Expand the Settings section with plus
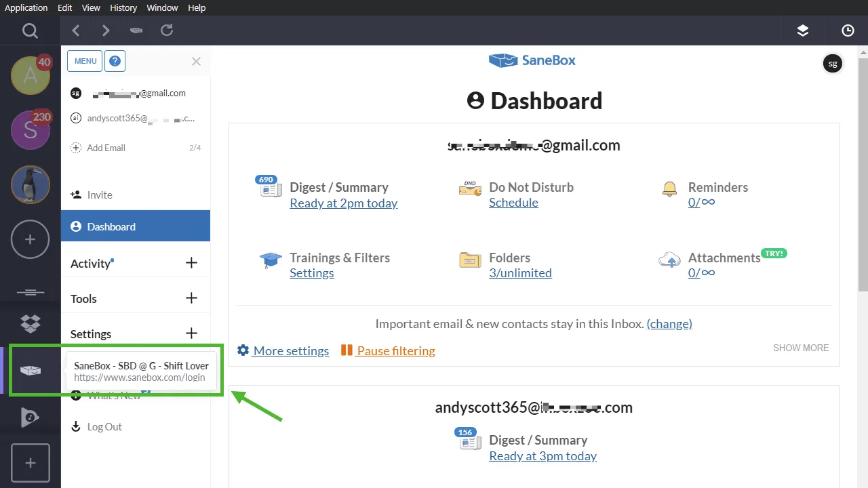This screenshot has height=488, width=868. 191,333
